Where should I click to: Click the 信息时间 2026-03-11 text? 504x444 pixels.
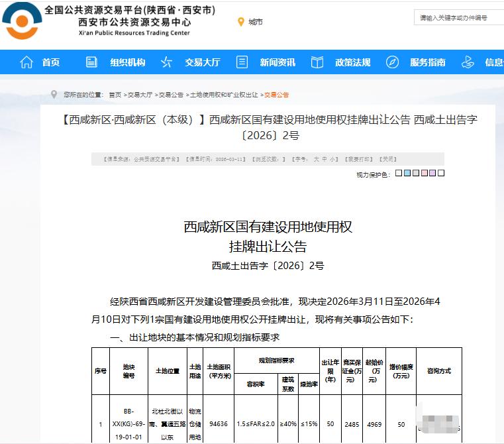(216, 159)
